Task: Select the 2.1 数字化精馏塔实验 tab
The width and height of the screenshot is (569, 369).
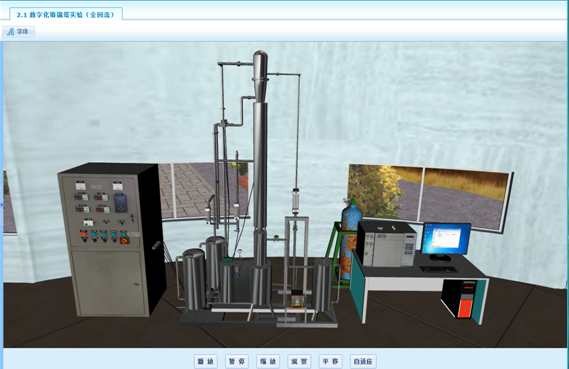Action: [66, 15]
